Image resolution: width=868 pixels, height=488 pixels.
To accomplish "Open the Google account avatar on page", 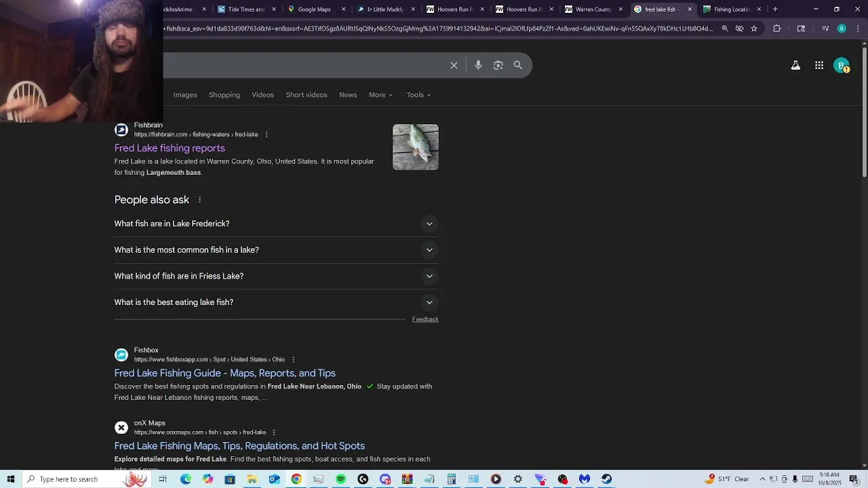I will click(842, 66).
